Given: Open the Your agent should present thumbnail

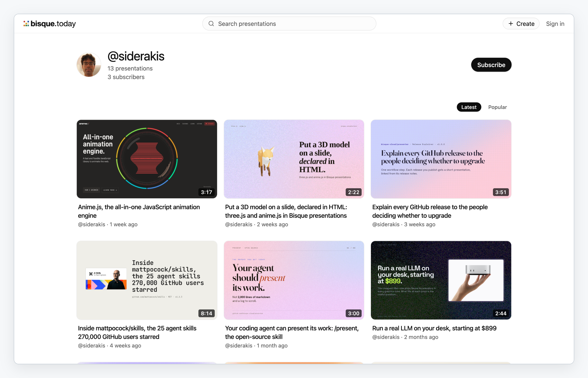Looking at the screenshot, I should [294, 280].
